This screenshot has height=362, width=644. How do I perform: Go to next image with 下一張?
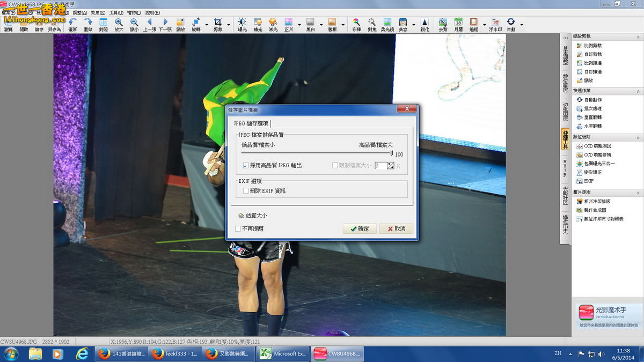point(165,24)
